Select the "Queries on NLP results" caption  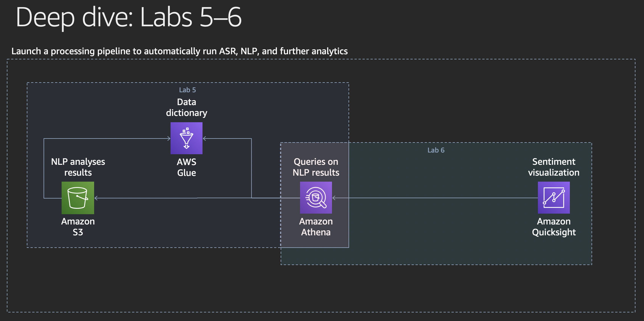(x=316, y=167)
